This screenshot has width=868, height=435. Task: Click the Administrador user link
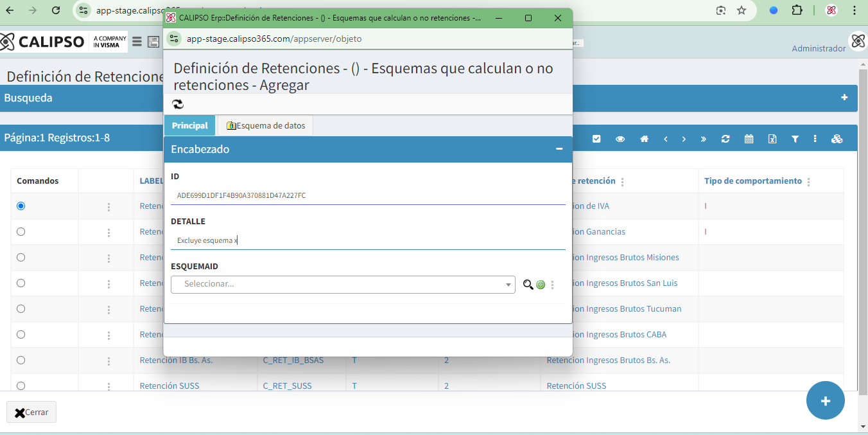click(x=819, y=48)
